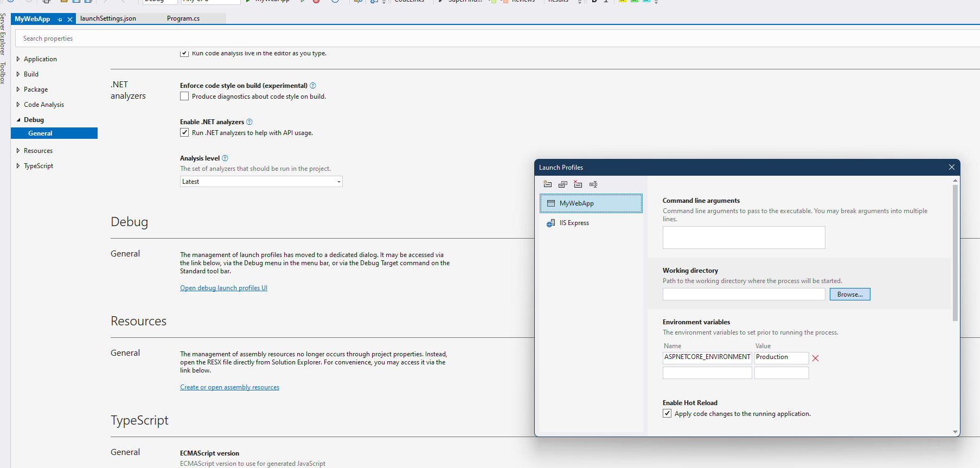This screenshot has width=980, height=468.
Task: Expand the Code Analysis section arrow
Action: 18,105
